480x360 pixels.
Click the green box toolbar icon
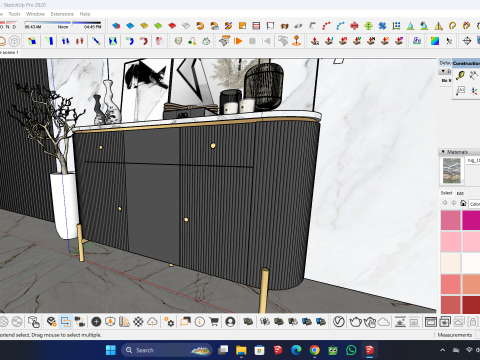click(x=158, y=26)
